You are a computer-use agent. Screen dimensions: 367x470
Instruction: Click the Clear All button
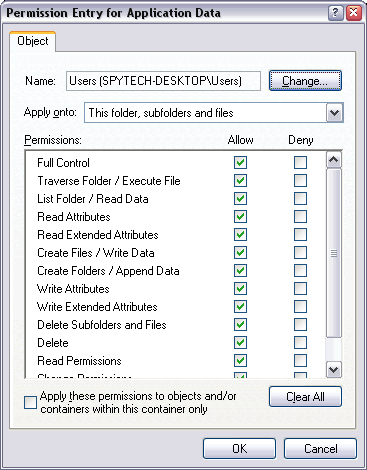point(305,397)
